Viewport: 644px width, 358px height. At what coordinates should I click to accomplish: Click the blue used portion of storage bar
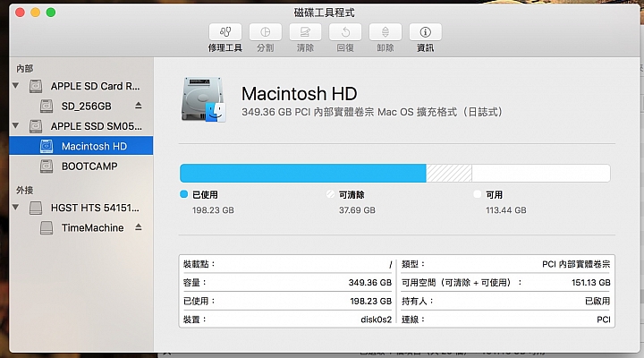(x=303, y=173)
